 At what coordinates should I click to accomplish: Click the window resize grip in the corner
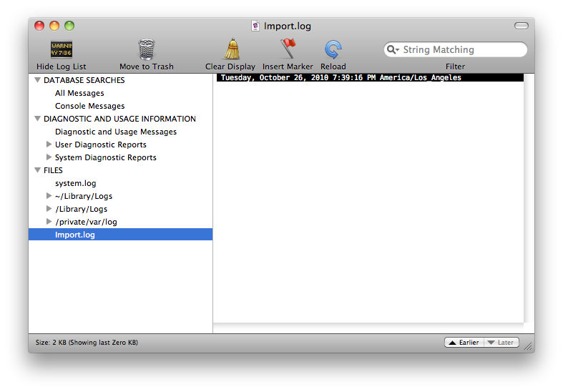[528, 346]
